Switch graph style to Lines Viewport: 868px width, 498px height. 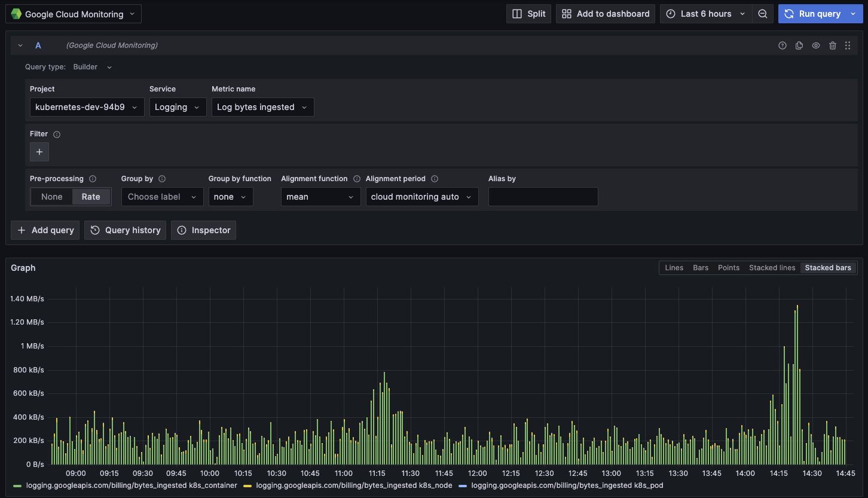coord(674,268)
